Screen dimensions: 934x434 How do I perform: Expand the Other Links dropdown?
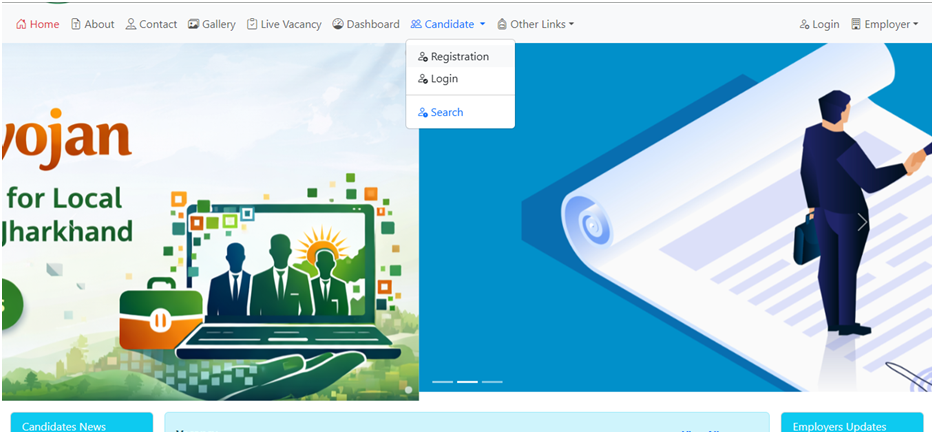(536, 24)
